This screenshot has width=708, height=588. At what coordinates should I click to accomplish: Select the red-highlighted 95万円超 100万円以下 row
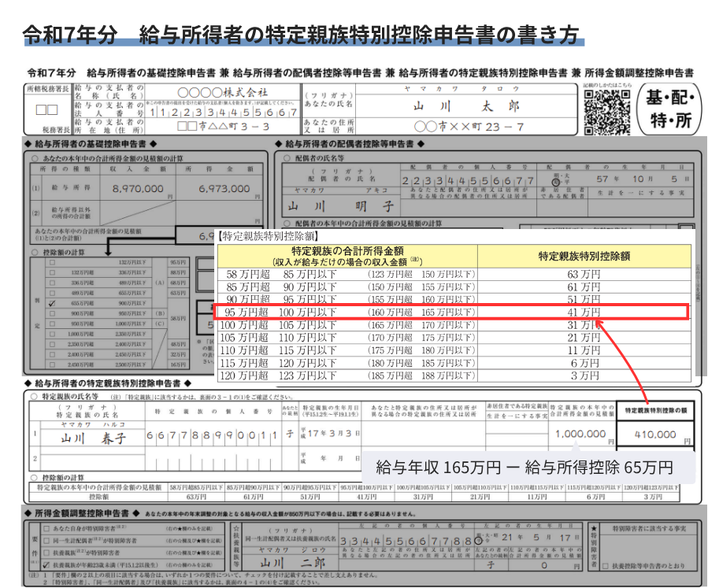[451, 312]
